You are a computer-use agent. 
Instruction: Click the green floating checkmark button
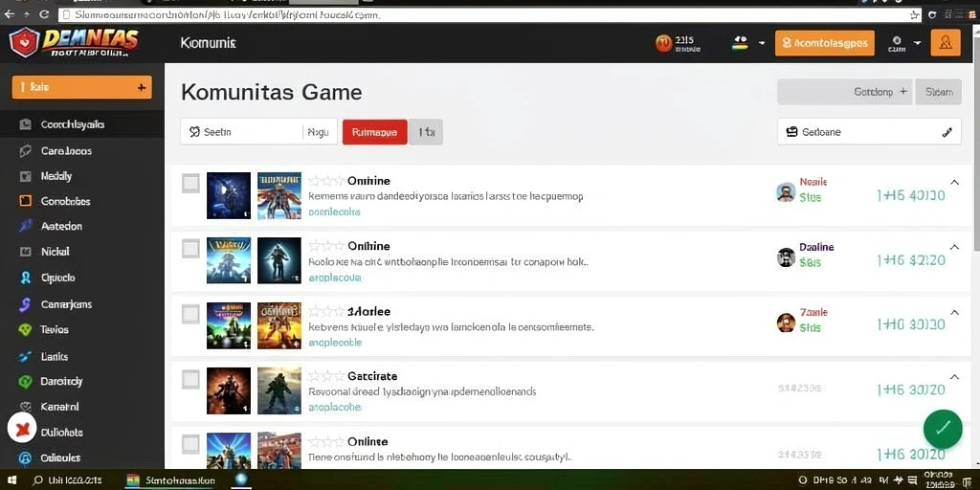pyautogui.click(x=943, y=429)
